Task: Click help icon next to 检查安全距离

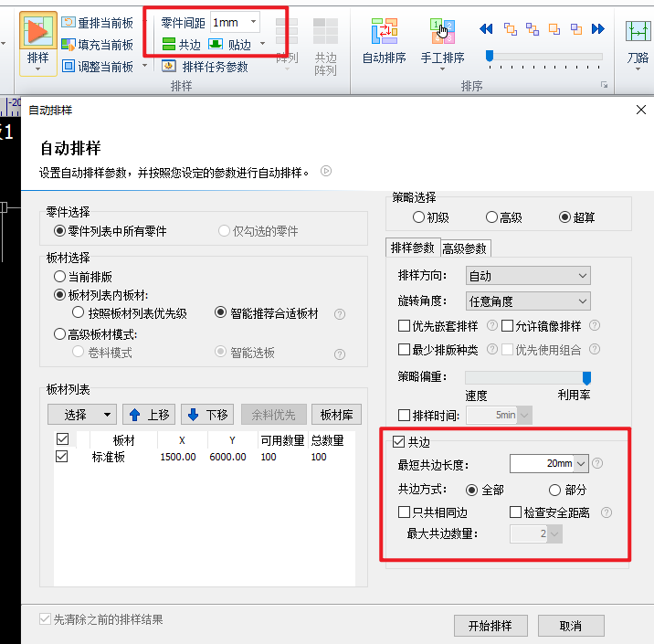Action: 607,512
